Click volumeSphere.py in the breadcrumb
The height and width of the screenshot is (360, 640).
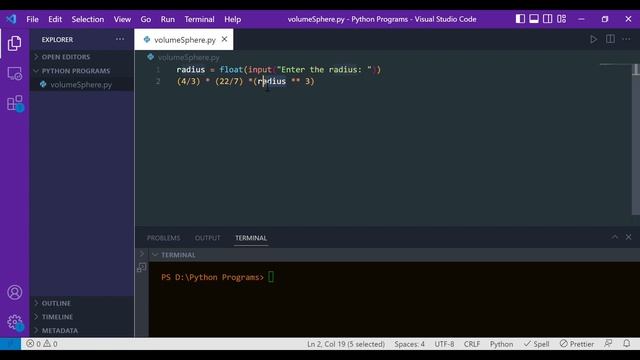(x=188, y=58)
